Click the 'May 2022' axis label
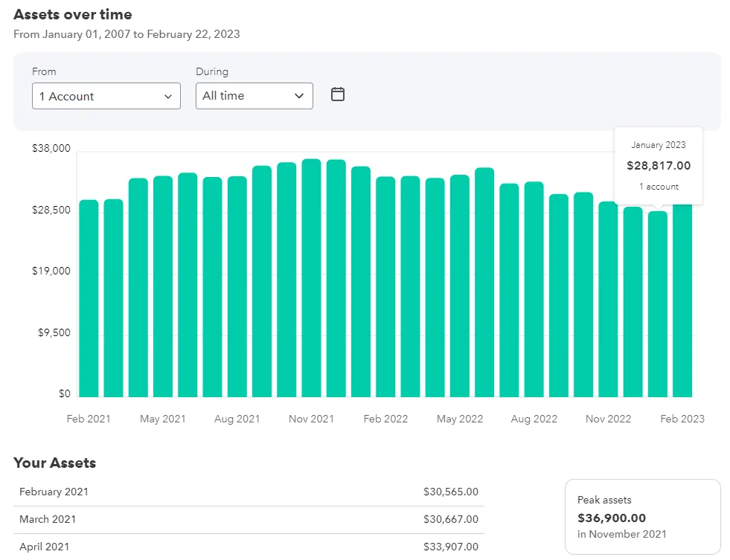The height and width of the screenshot is (560, 730). (x=460, y=419)
